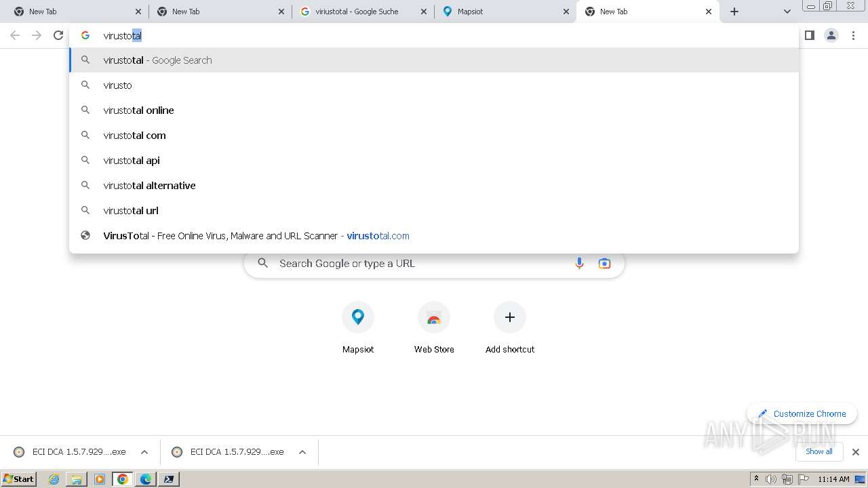The image size is (868, 488).
Task: Choose 'virustotal com' suggestion
Action: pyautogui.click(x=434, y=136)
